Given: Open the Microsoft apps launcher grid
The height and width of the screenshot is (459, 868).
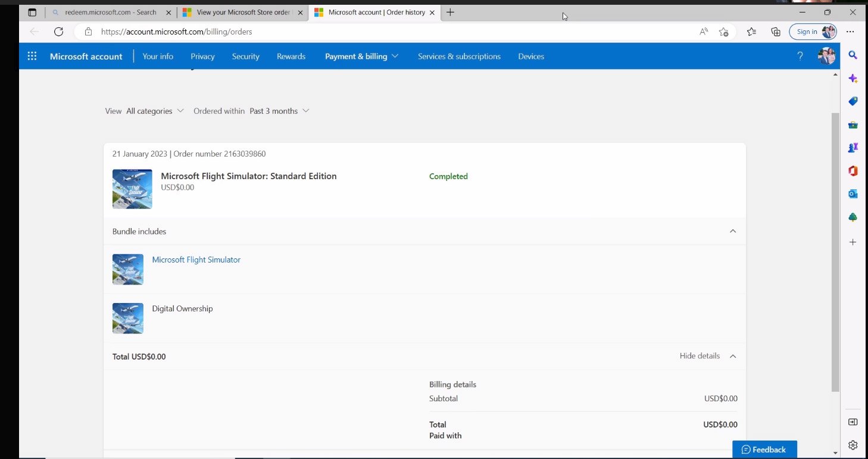Looking at the screenshot, I should click(32, 56).
